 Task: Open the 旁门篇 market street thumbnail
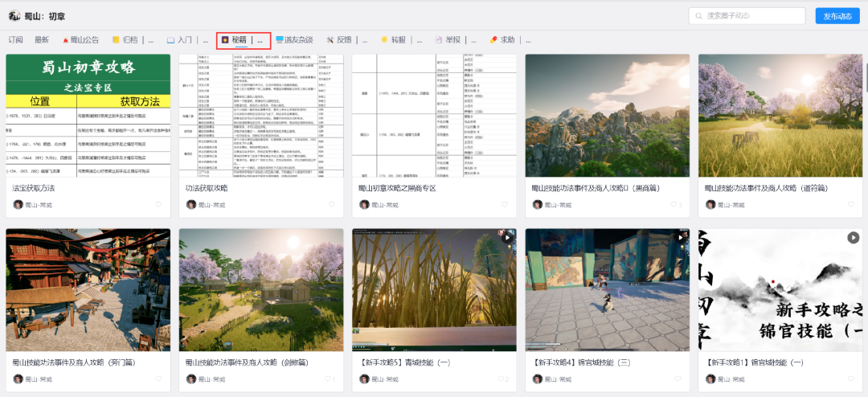pos(88,290)
